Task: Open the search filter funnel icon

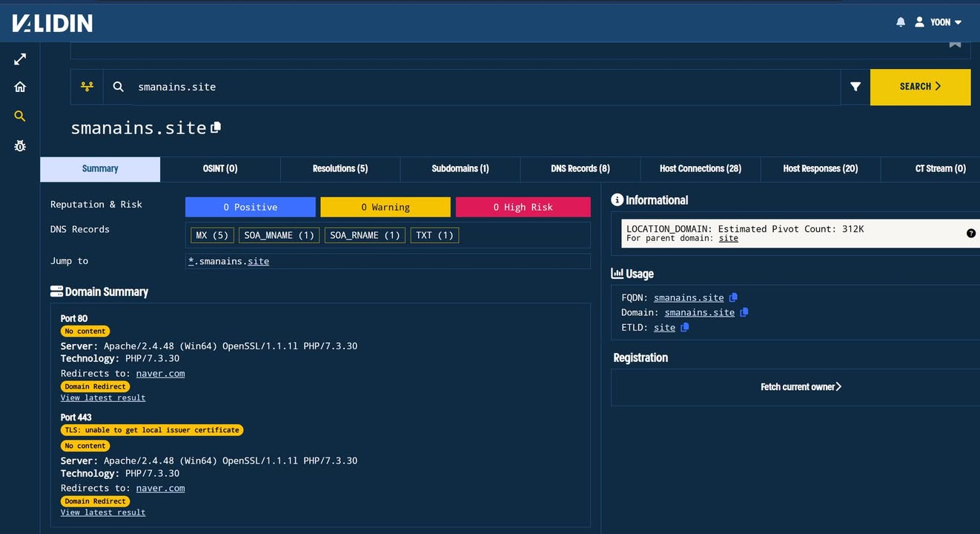Action: [x=855, y=87]
